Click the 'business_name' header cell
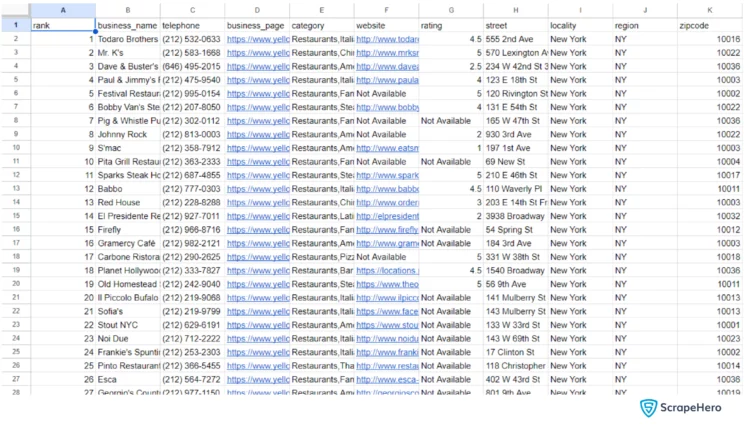Screen dimensions: 744x425 (x=128, y=26)
